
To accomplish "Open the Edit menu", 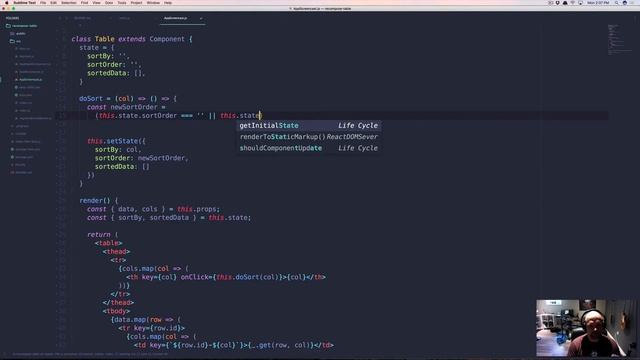I will coord(53,2).
